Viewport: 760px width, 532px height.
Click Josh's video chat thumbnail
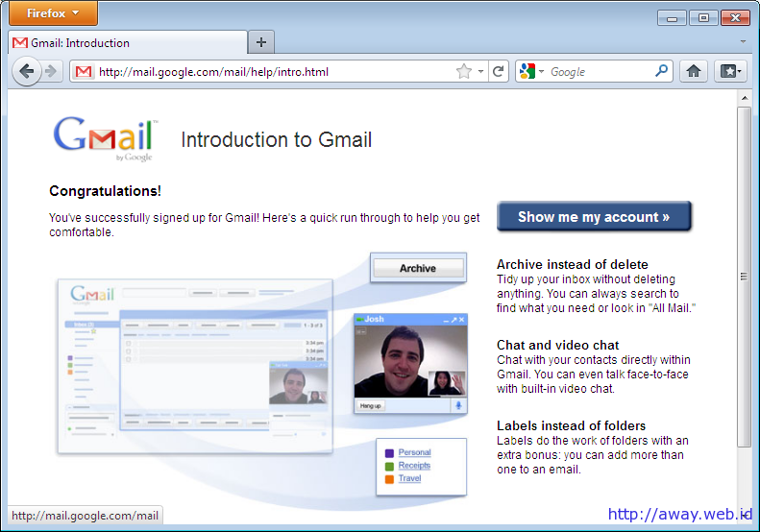410,363
